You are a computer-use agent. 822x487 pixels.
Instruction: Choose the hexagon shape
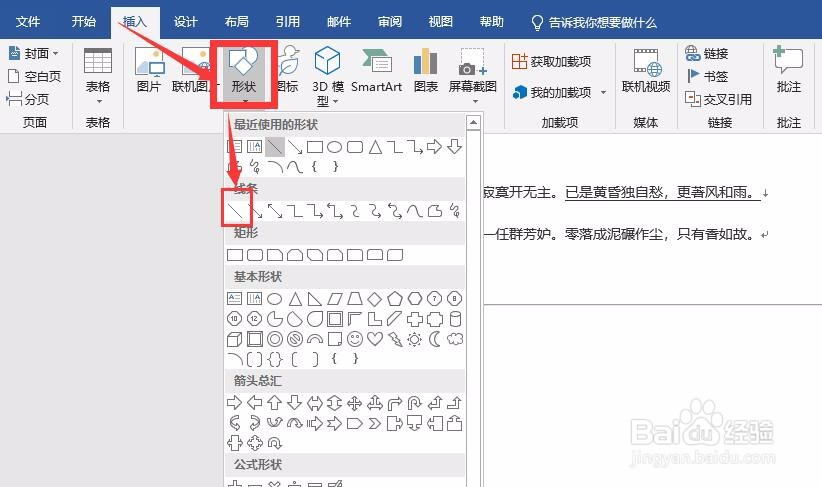pyautogui.click(x=415, y=299)
